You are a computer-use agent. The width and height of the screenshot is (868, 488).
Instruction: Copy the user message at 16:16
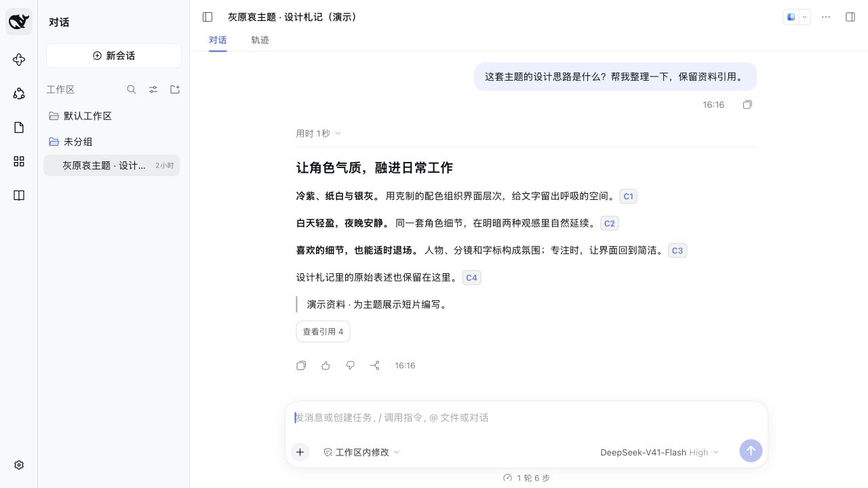point(747,105)
